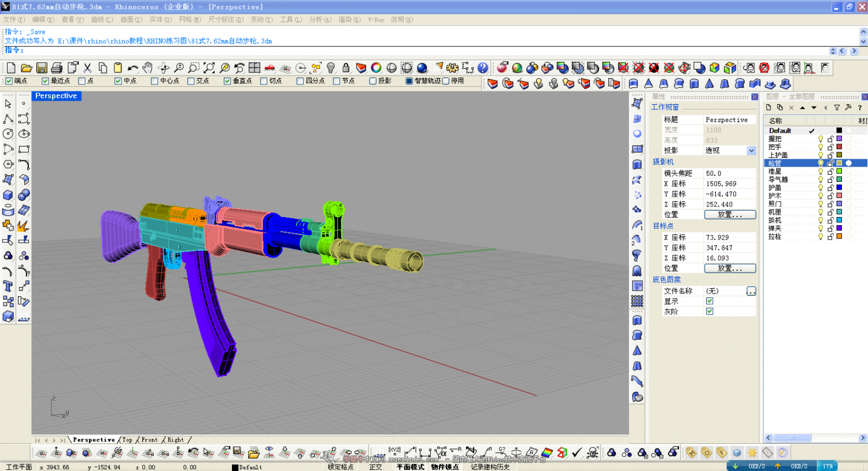Click the Cut scissors icon
This screenshot has height=471, width=868.
(87, 68)
